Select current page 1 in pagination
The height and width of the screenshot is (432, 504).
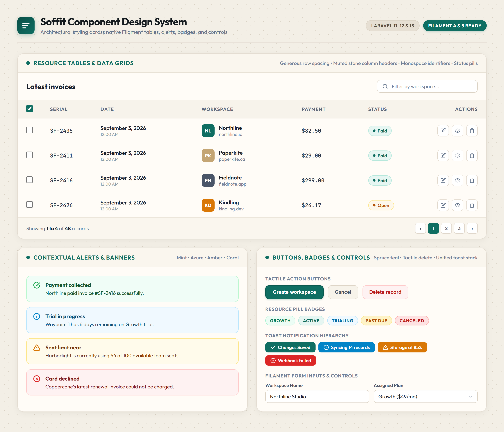coord(433,228)
